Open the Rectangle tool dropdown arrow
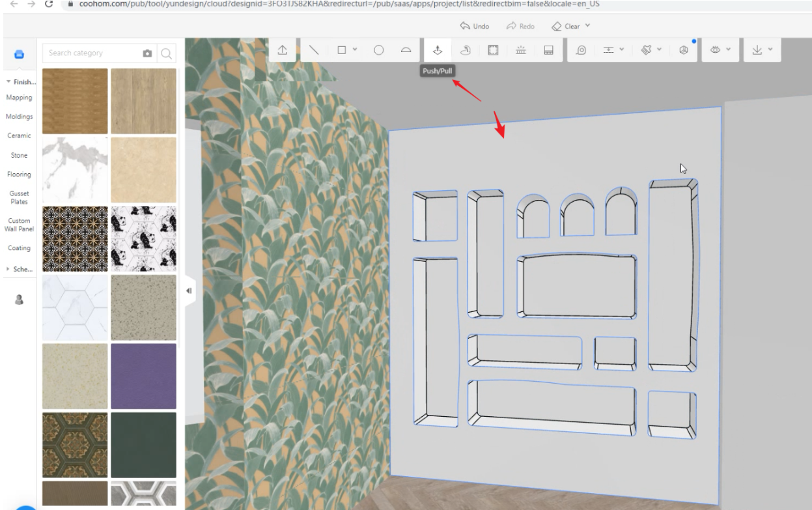The image size is (812, 510). (x=355, y=50)
